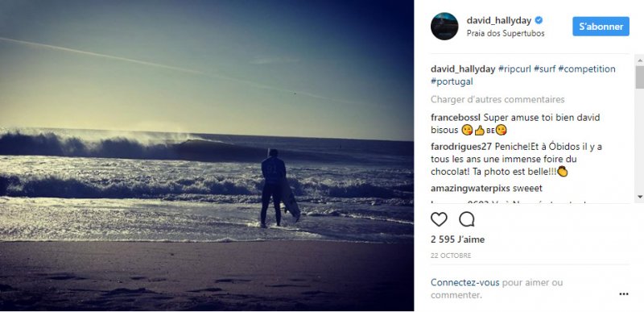Open the three-dots more options menu
This screenshot has height=312, width=644.
click(623, 294)
